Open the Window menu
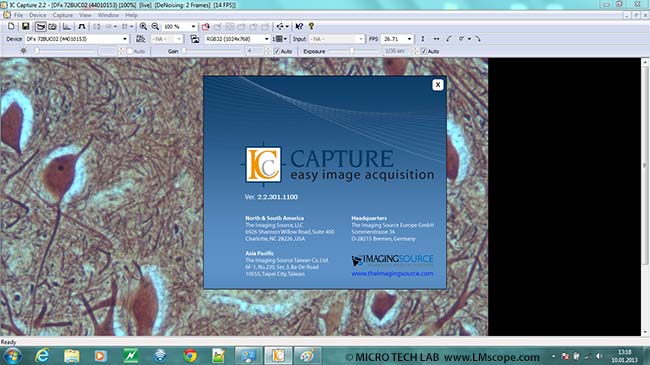The image size is (650, 365). pos(108,15)
